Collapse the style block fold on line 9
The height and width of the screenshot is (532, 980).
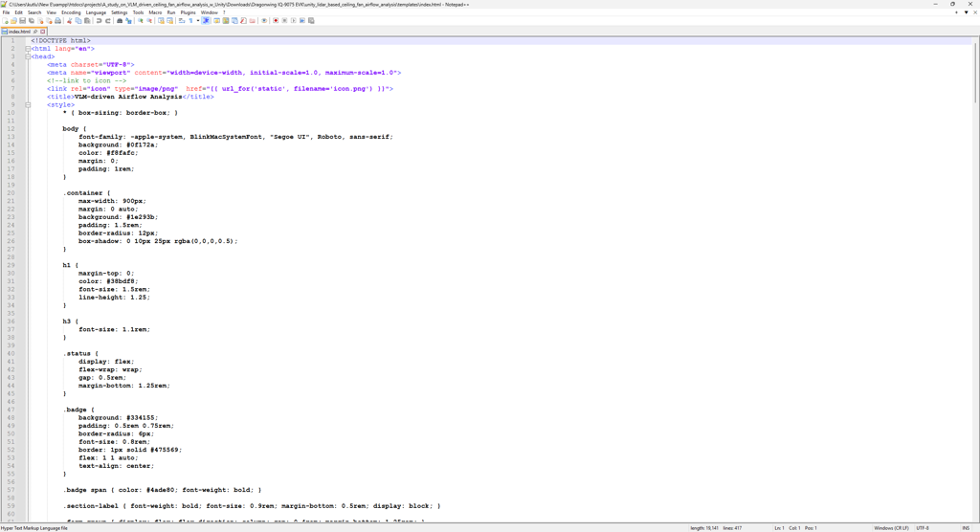click(x=28, y=105)
